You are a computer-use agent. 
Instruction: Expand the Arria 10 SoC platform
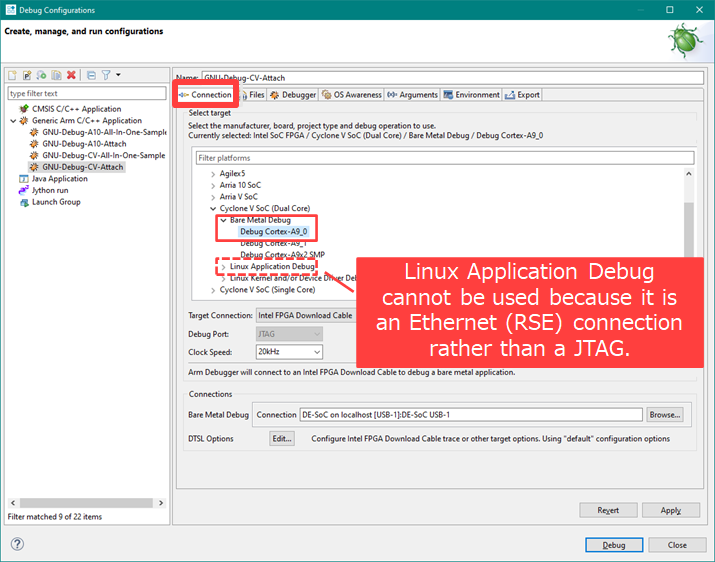212,185
